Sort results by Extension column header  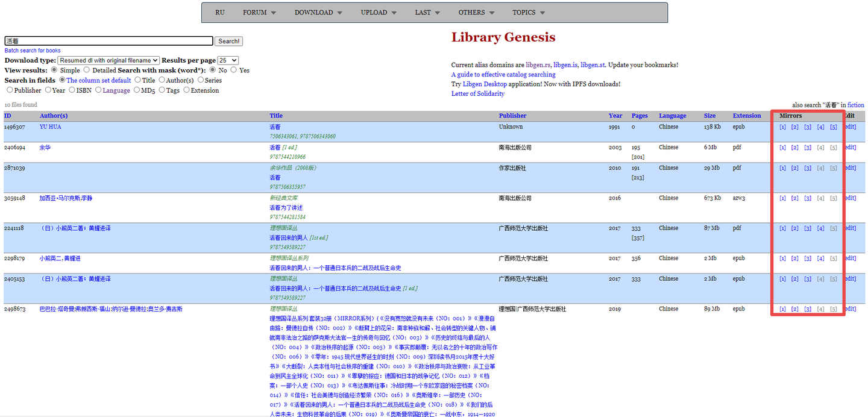coord(747,116)
